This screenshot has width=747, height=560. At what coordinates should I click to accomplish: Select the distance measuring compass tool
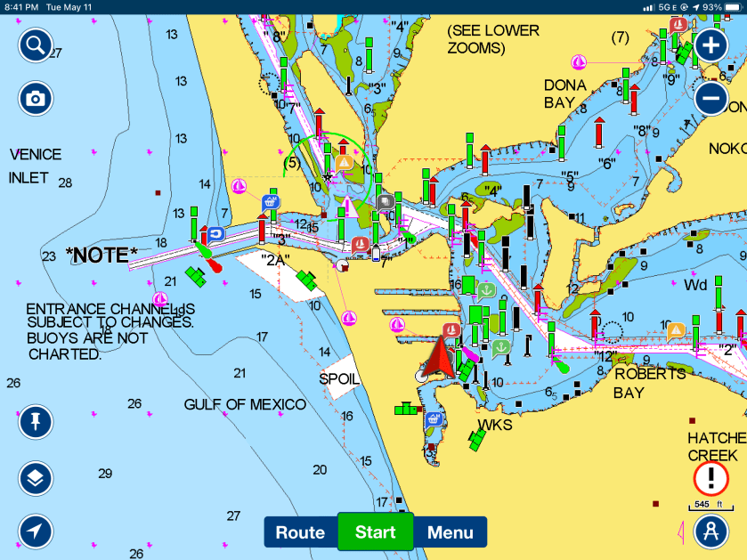click(x=710, y=532)
